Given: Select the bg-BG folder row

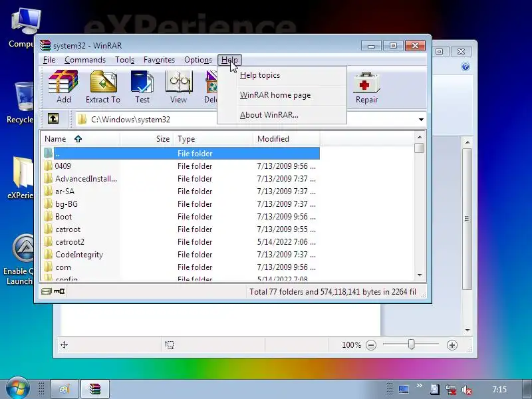Looking at the screenshot, I should tap(181, 204).
